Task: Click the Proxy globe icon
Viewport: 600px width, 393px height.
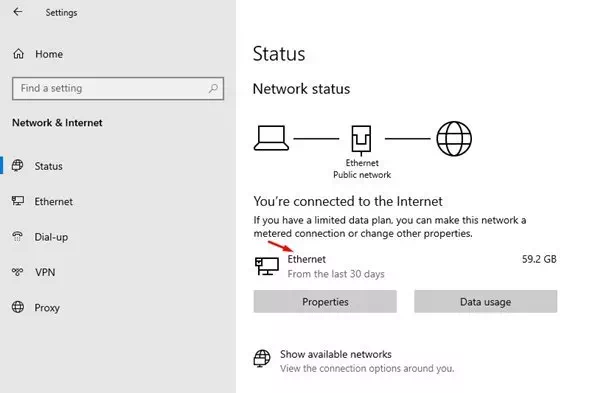Action: [x=18, y=307]
